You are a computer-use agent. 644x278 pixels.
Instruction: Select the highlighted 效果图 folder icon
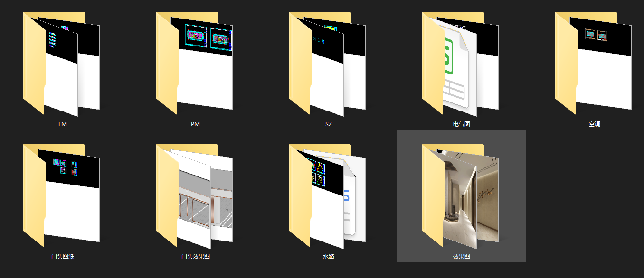tap(460, 196)
